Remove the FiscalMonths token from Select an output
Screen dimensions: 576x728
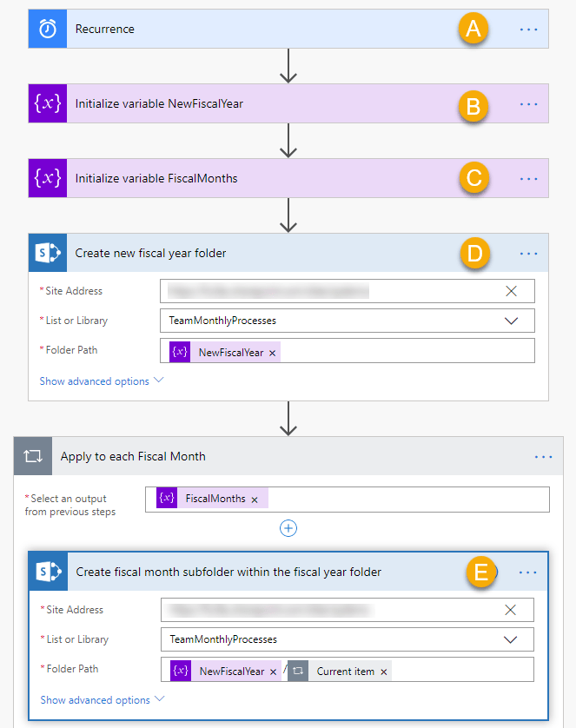(x=255, y=500)
